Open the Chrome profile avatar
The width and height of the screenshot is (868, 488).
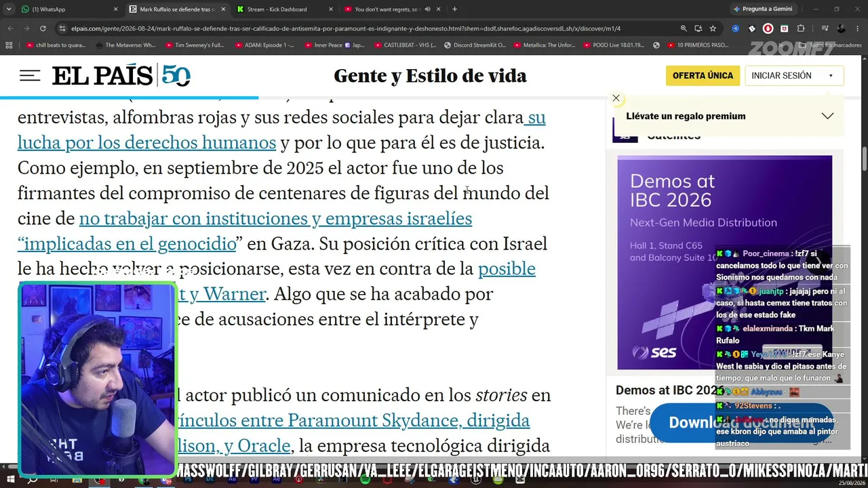[x=841, y=28]
